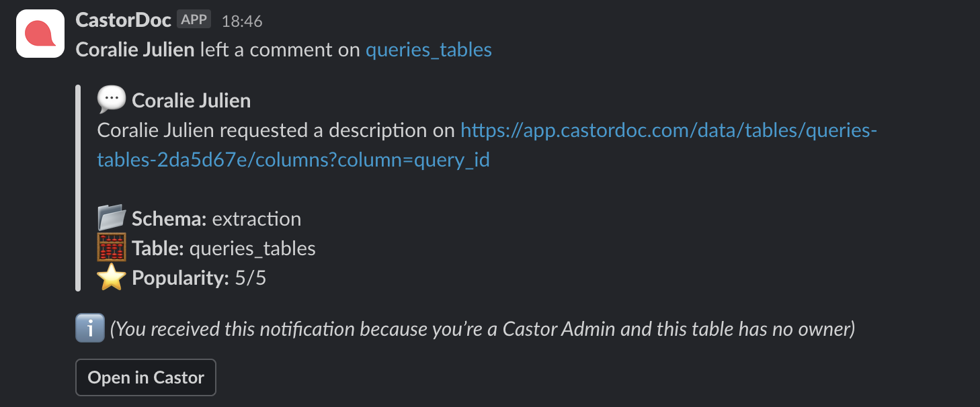Click the gray attachment border bar
This screenshot has height=407, width=980.
point(78,188)
